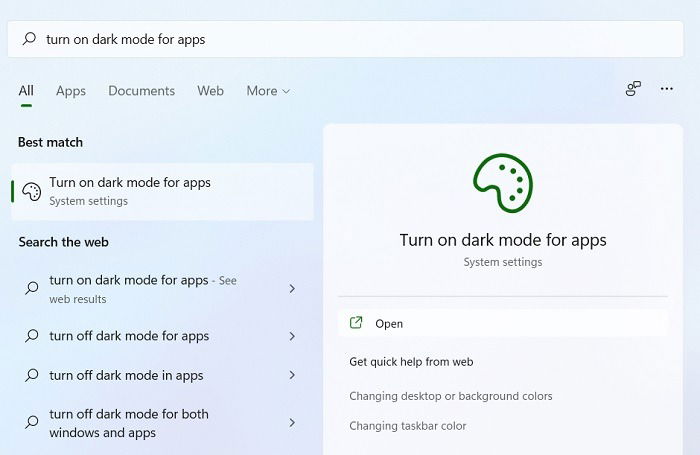Click the 'Best match' section heading
The height and width of the screenshot is (455, 700).
click(x=50, y=142)
